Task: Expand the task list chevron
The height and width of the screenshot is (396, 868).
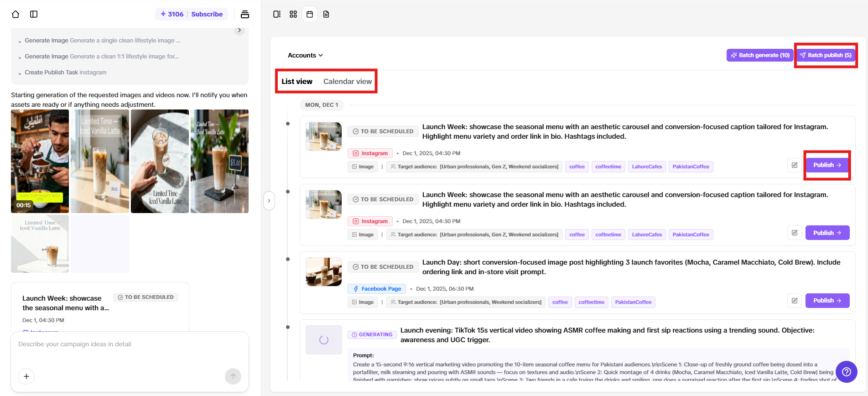Action: [239, 31]
